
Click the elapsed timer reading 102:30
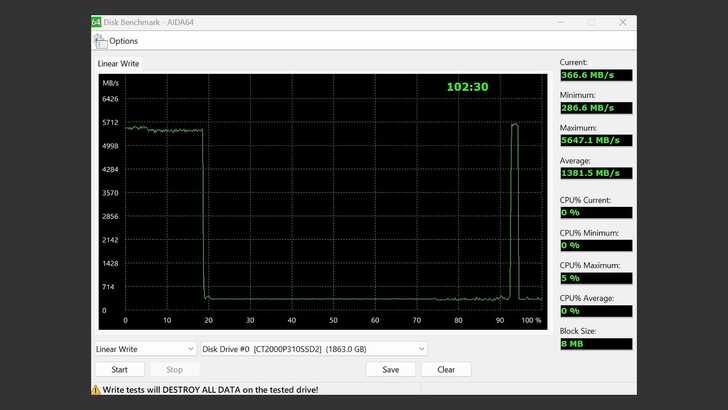467,87
